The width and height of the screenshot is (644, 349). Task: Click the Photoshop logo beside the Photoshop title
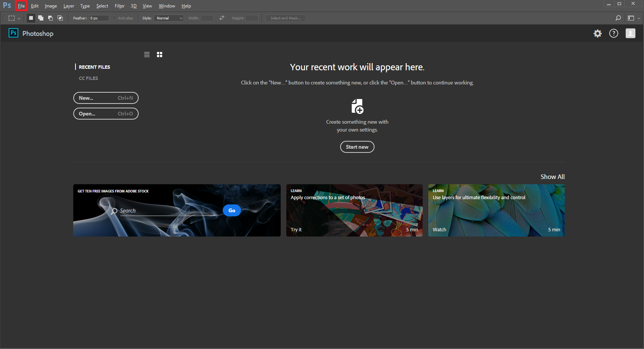click(13, 33)
